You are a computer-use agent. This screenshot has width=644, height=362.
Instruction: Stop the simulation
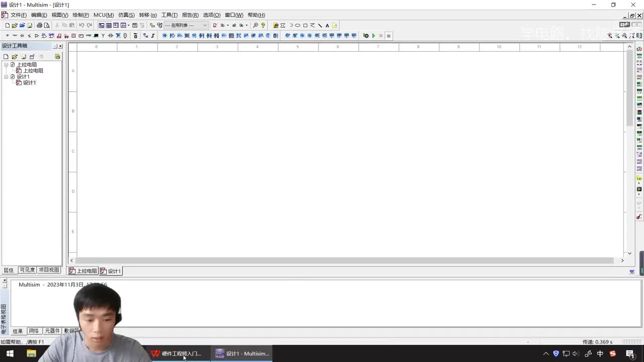point(388,36)
